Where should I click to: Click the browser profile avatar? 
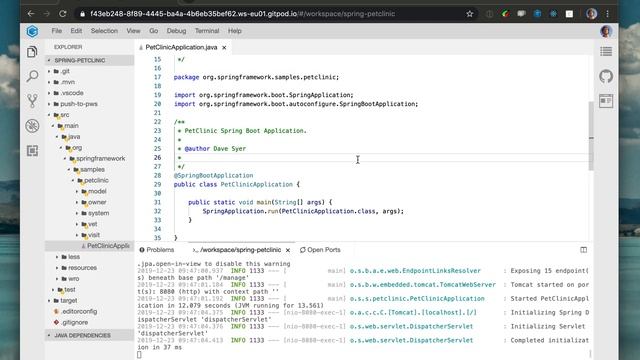[x=591, y=14]
